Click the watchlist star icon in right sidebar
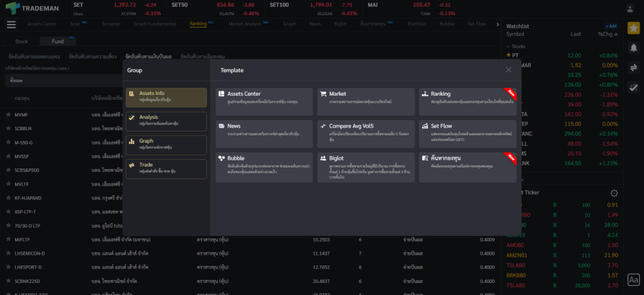644x295 pixels. (633, 28)
